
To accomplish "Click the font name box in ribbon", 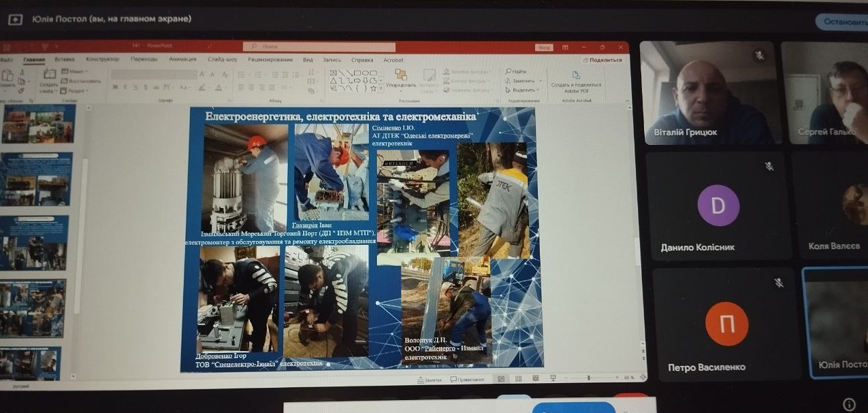I will pyautogui.click(x=145, y=74).
